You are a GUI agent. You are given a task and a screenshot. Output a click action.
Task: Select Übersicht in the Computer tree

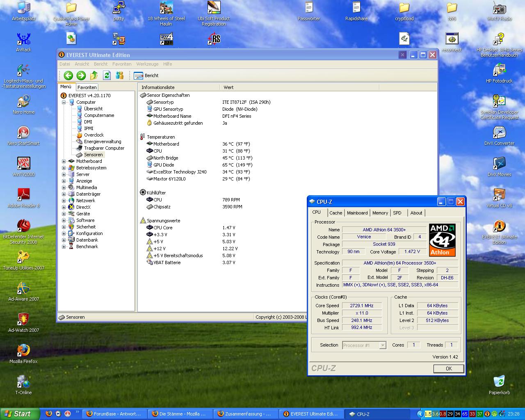pos(93,109)
